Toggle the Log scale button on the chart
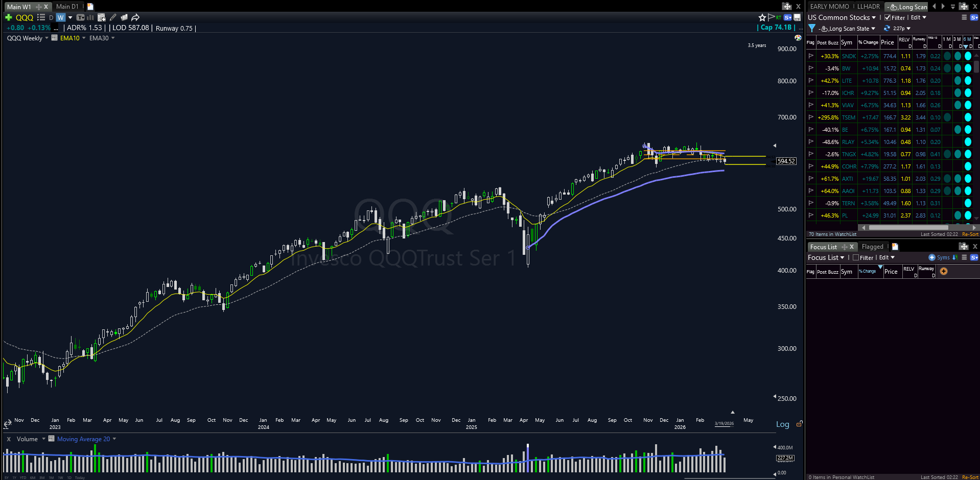This screenshot has height=480, width=980. [x=782, y=424]
